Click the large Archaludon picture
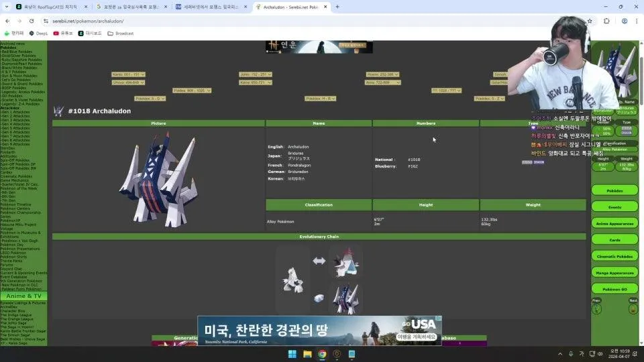Viewport: 644px width, 362px height. click(158, 180)
